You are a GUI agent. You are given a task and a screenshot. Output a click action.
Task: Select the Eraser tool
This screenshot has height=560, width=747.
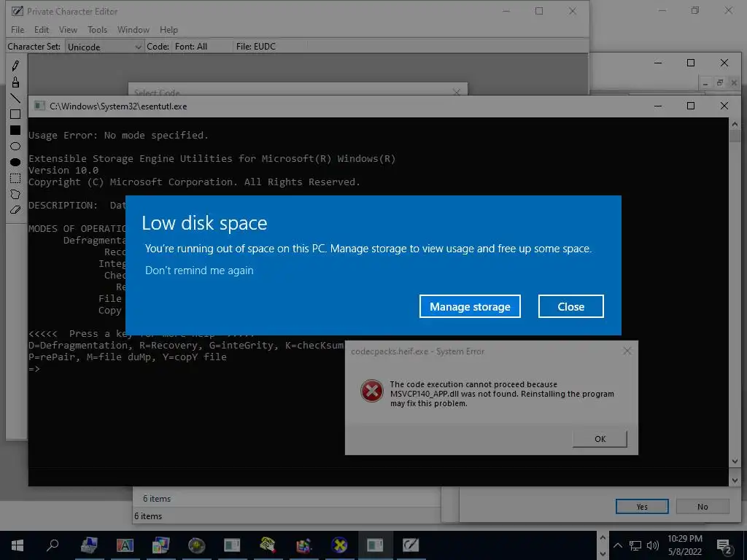(x=15, y=210)
